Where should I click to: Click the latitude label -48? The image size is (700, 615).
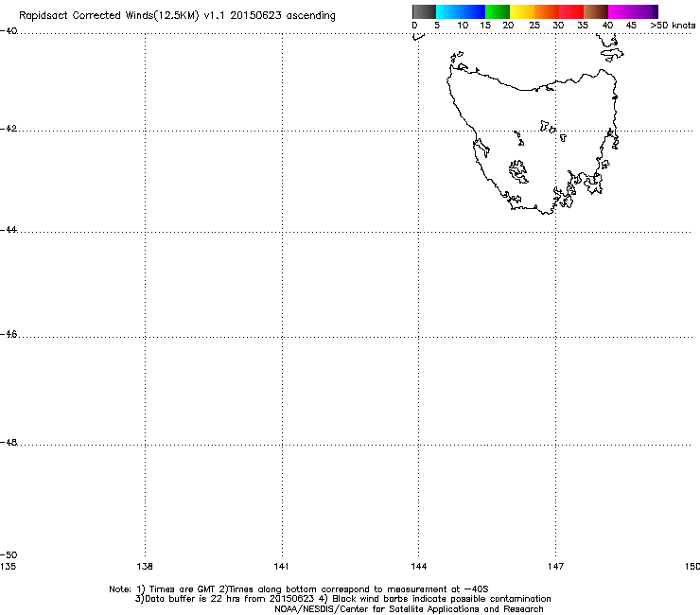[x=9, y=442]
